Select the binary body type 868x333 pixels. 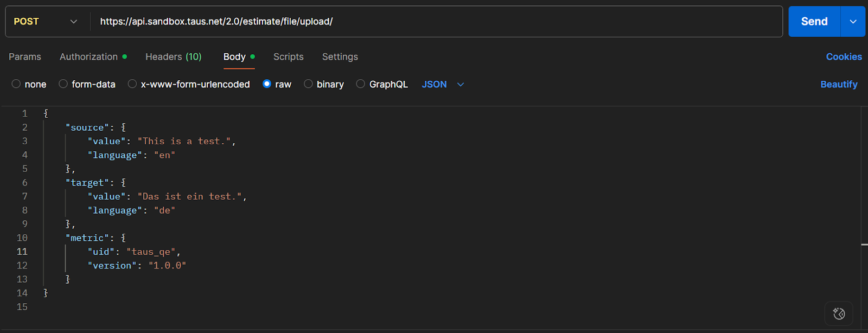[x=324, y=84]
